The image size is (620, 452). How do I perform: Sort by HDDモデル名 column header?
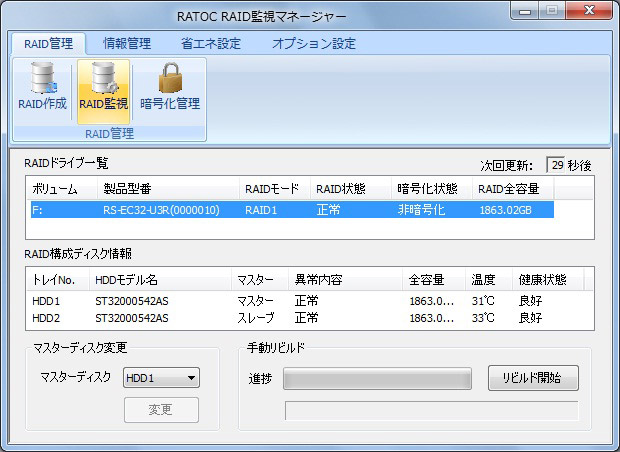tap(161, 280)
